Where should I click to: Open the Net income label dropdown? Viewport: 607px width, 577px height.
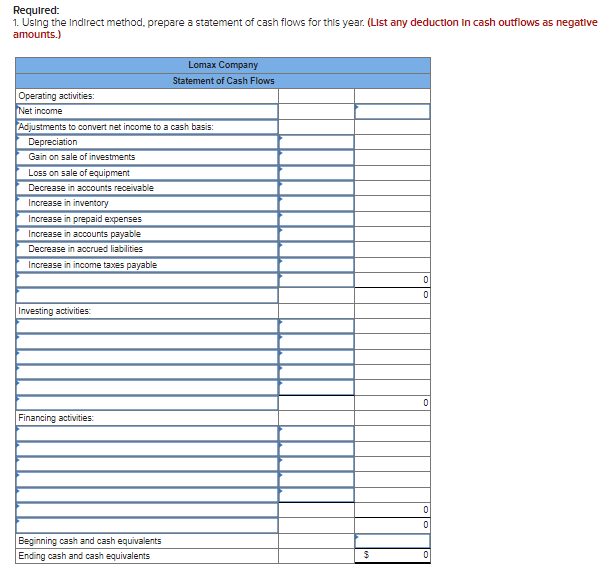point(147,111)
